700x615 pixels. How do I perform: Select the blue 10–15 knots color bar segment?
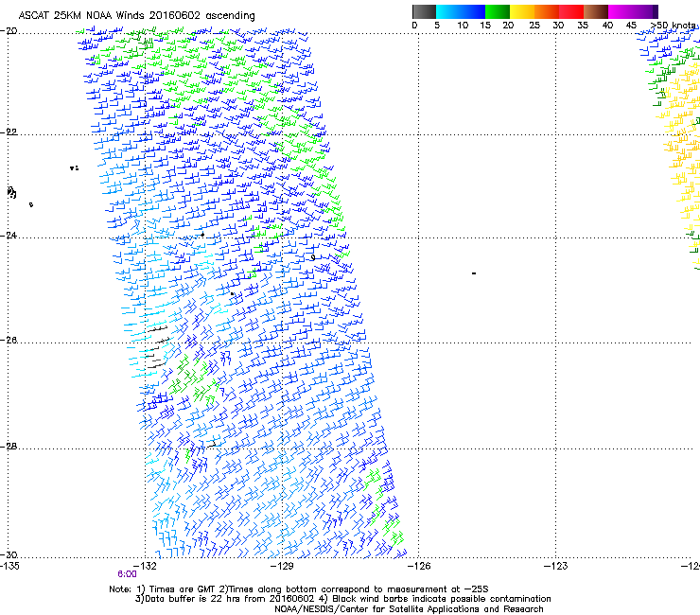click(473, 11)
